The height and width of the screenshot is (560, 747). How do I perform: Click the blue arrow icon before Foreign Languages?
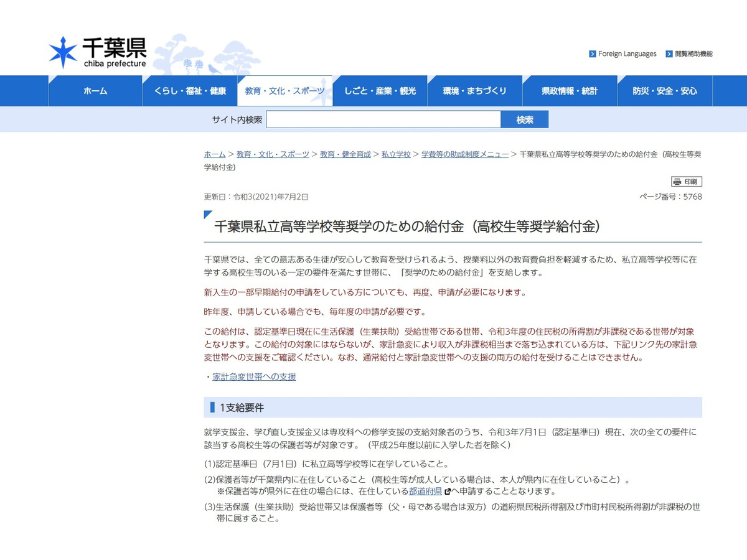click(x=591, y=54)
